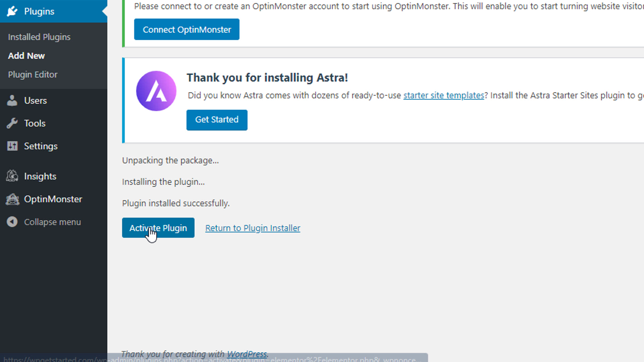Open the Users menu

click(x=36, y=101)
